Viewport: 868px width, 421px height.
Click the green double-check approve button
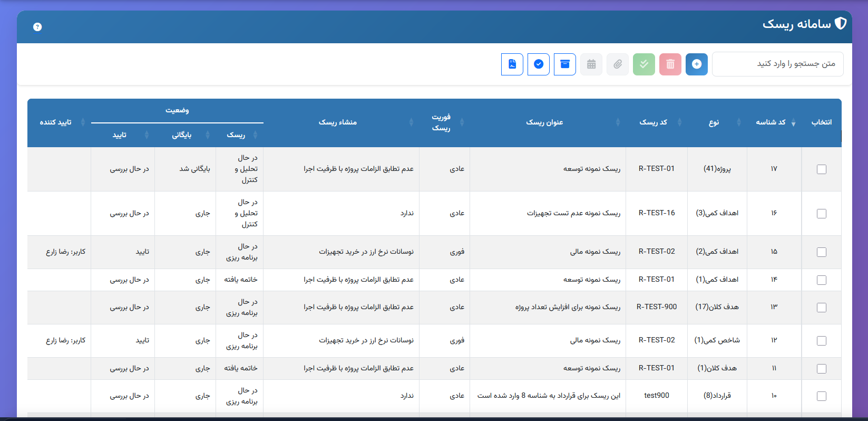point(644,64)
